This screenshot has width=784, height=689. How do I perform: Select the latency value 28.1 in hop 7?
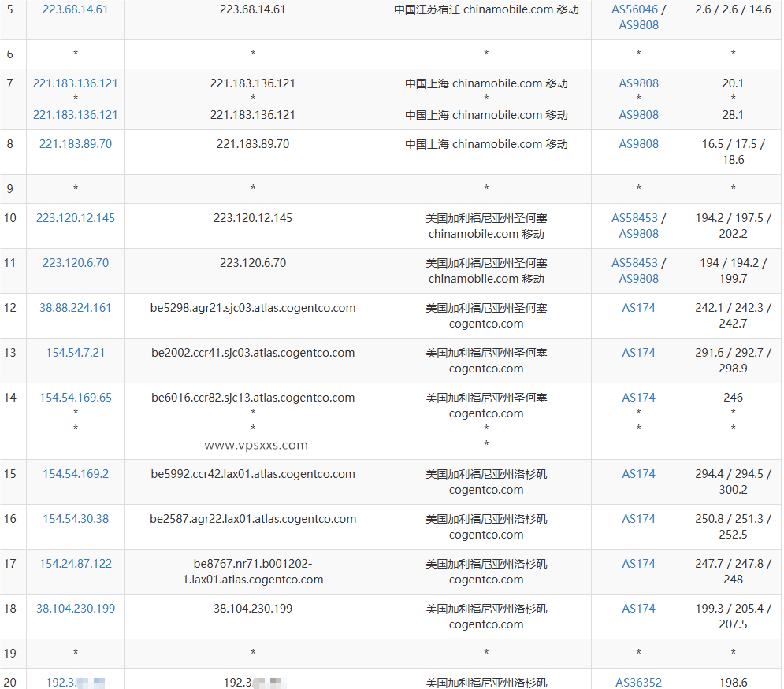coord(733,115)
